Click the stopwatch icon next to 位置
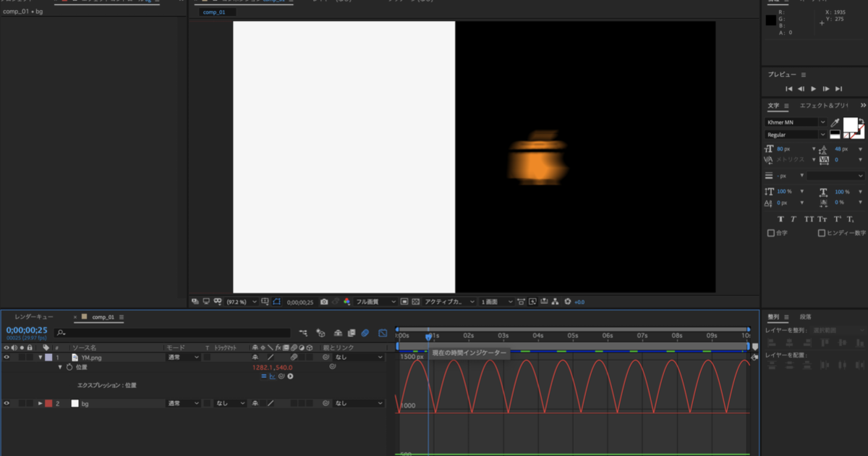The image size is (868, 456). pyautogui.click(x=69, y=367)
